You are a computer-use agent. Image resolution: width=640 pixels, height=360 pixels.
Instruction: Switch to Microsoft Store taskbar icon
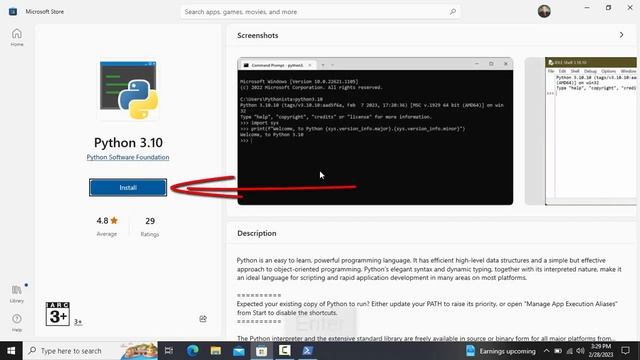click(262, 351)
